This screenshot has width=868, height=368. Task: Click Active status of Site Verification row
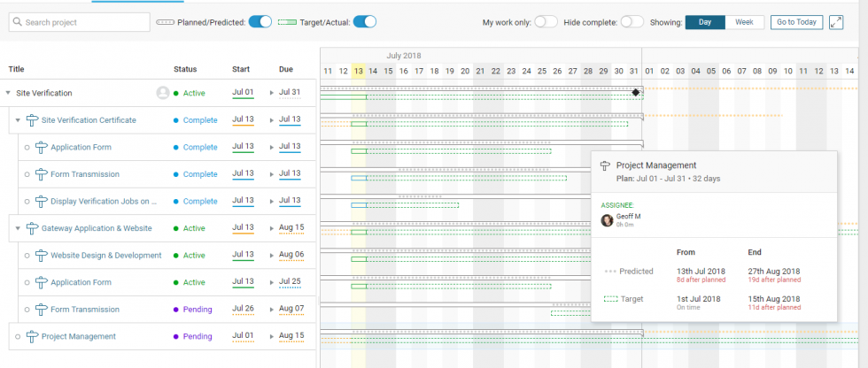click(190, 93)
